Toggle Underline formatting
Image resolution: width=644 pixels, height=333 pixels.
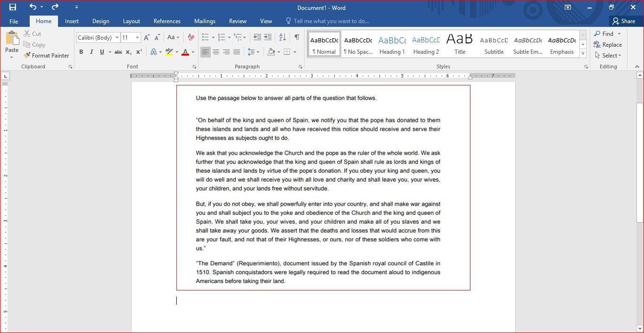[x=102, y=52]
